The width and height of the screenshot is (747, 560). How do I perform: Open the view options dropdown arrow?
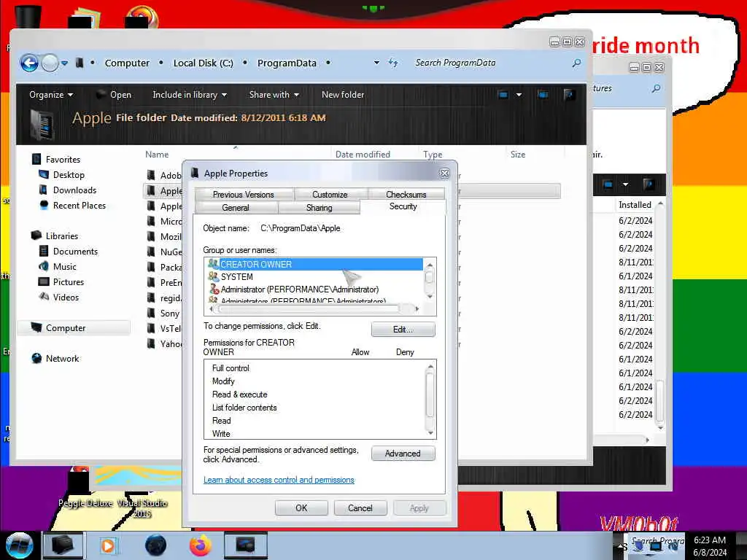(x=519, y=95)
